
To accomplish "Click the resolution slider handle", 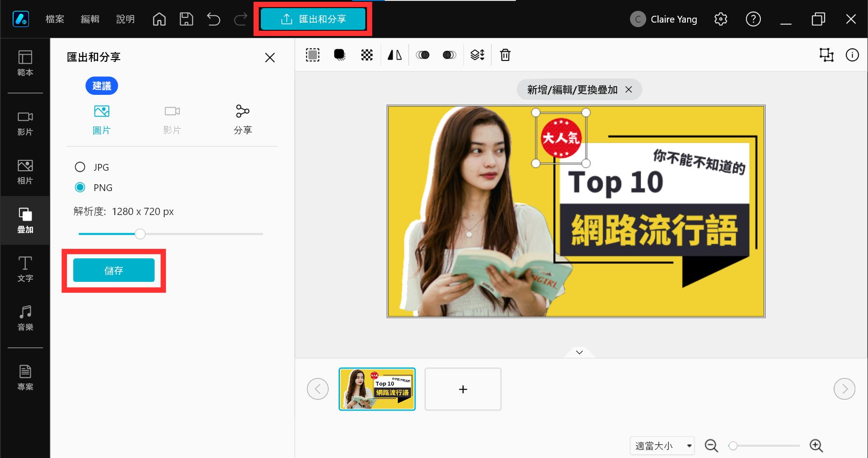I will pos(140,234).
